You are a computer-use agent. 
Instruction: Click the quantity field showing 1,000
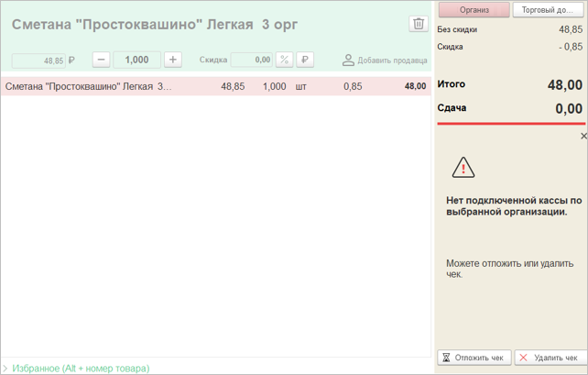(136, 60)
